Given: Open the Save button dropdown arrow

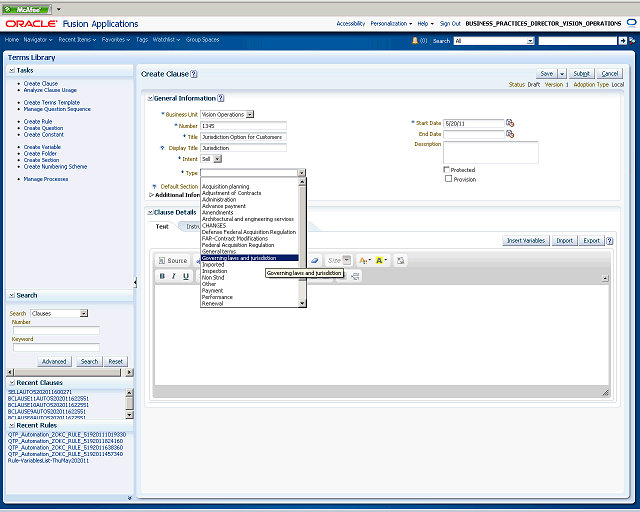Looking at the screenshot, I should pos(562,74).
